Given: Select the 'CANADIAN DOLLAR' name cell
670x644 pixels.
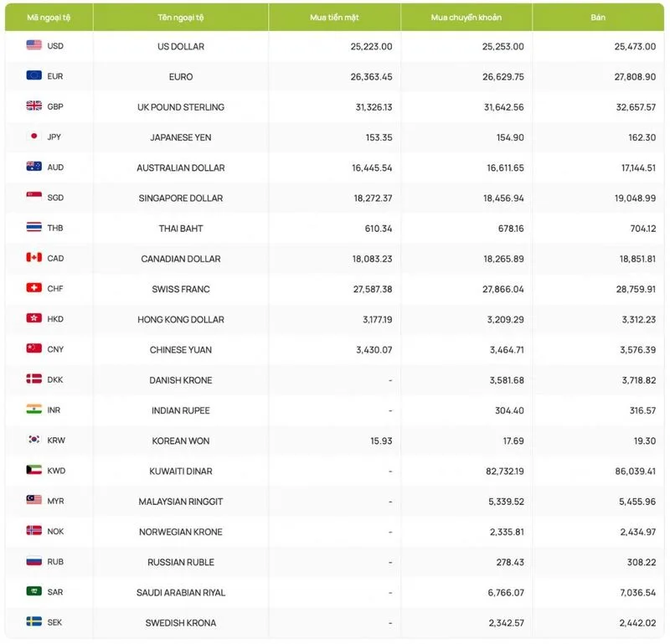Looking at the screenshot, I should coord(181,259).
